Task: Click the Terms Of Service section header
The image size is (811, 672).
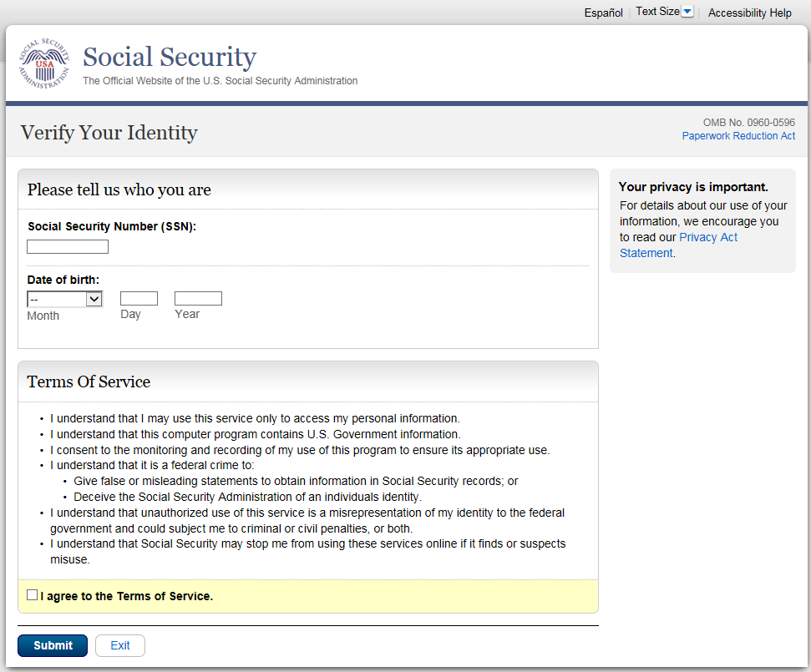Action: click(x=89, y=381)
